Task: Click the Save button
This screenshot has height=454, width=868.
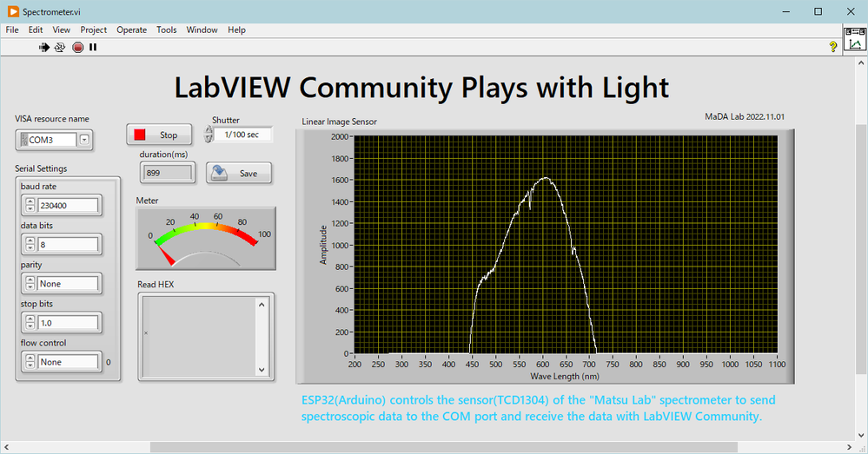Action: [x=239, y=173]
